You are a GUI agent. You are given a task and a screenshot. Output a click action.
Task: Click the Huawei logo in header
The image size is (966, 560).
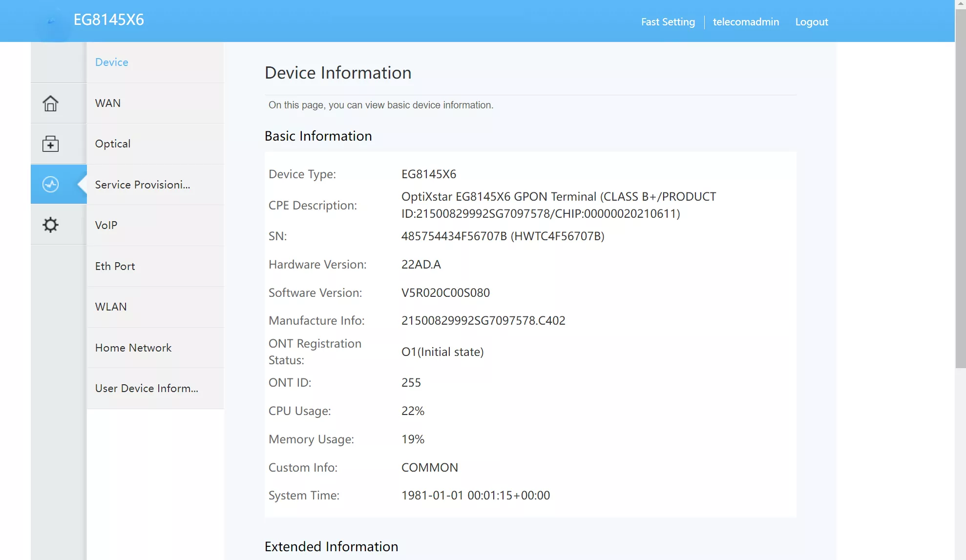[x=51, y=22]
